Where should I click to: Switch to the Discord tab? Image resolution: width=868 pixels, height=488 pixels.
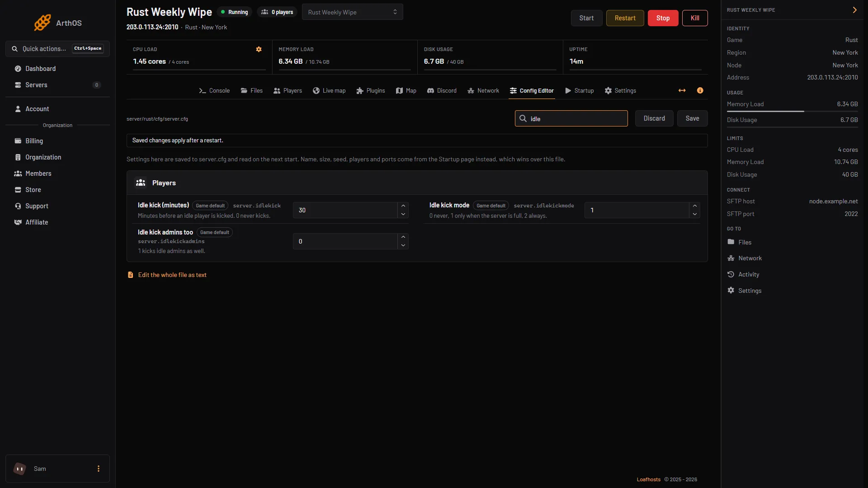click(442, 91)
